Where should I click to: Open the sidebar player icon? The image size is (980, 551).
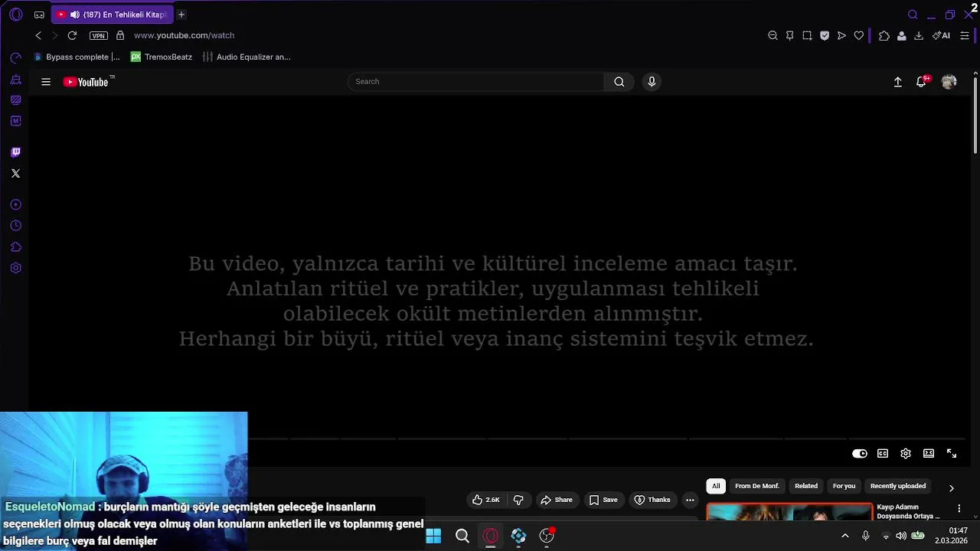click(x=15, y=204)
